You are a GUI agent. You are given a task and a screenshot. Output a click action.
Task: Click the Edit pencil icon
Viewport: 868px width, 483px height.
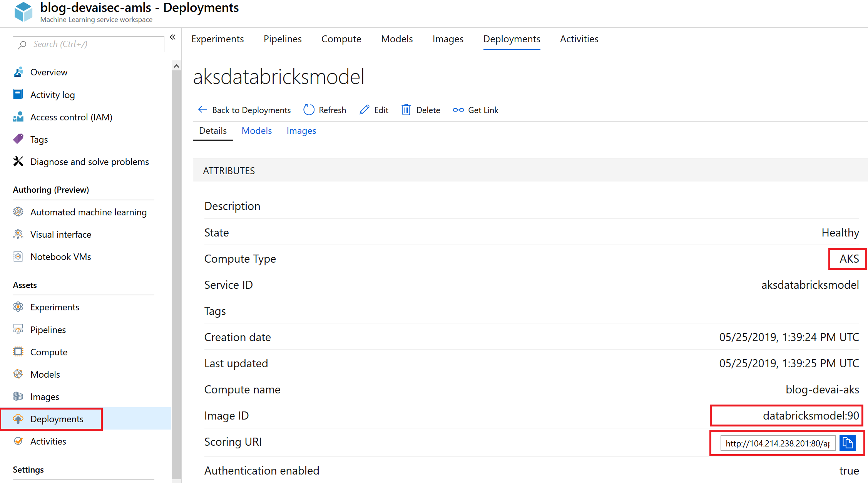(364, 110)
